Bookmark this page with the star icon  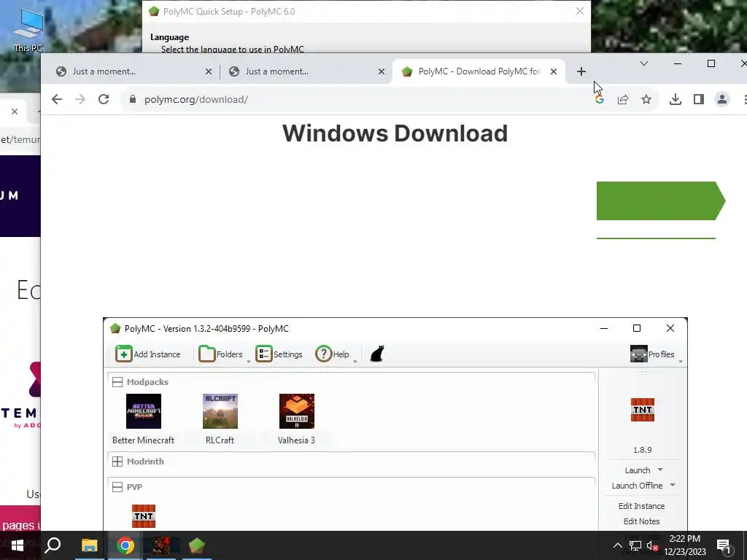point(646,99)
